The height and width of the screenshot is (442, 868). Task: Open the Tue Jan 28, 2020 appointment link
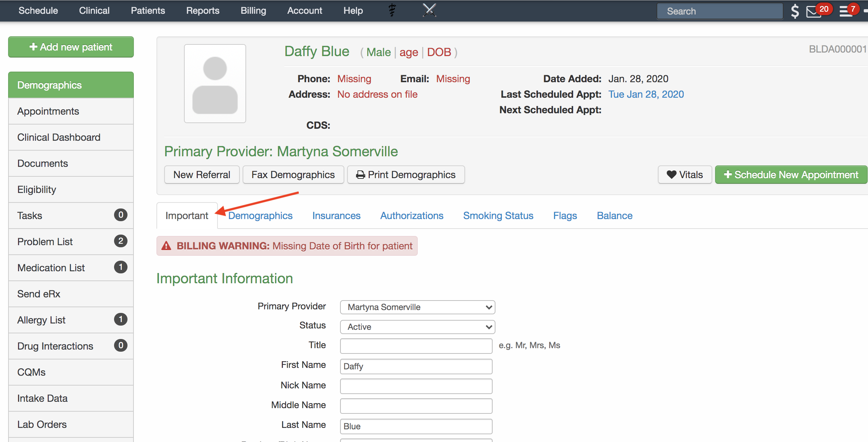tap(646, 94)
